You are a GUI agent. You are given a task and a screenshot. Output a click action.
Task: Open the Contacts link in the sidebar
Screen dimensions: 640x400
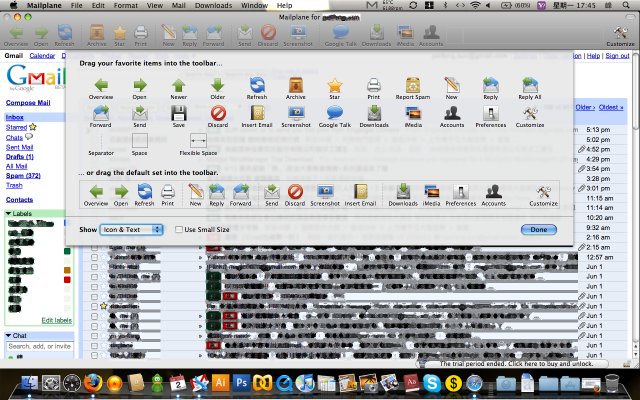point(19,200)
